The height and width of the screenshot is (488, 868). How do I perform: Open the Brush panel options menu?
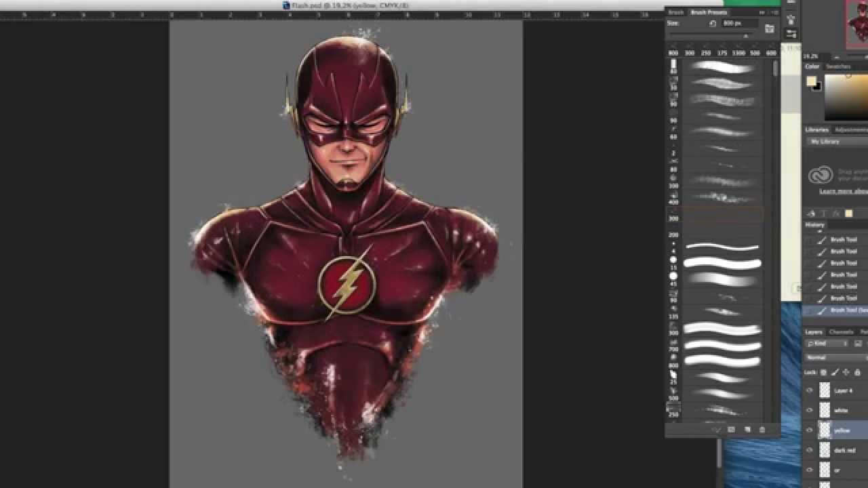[x=776, y=12]
